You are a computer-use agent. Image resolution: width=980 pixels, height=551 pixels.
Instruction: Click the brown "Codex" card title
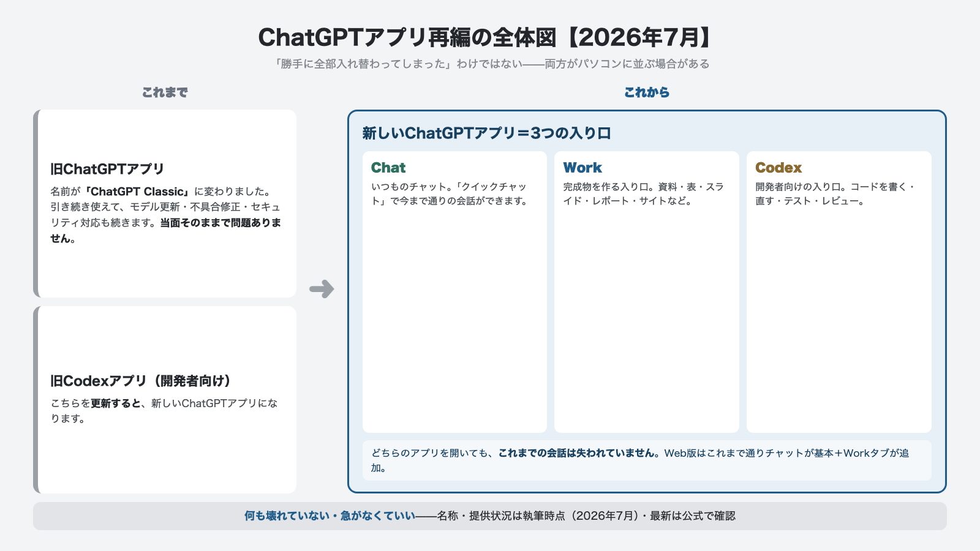[778, 168]
